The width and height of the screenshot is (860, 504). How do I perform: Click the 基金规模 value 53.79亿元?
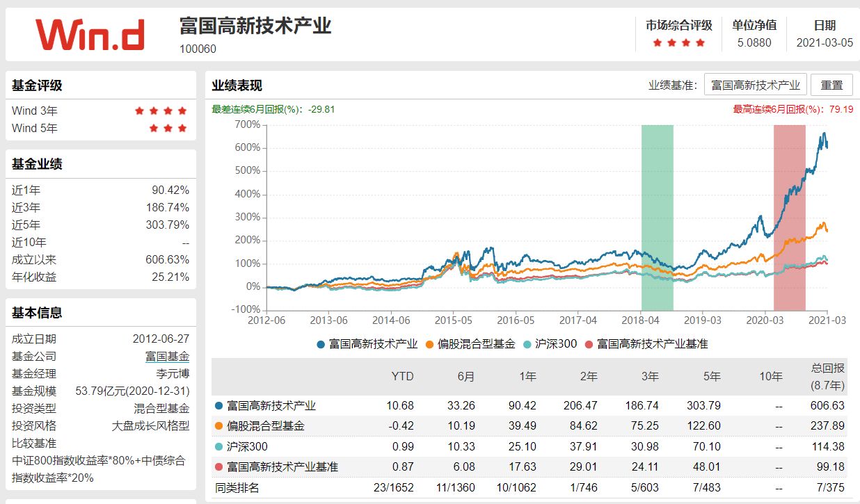132,391
